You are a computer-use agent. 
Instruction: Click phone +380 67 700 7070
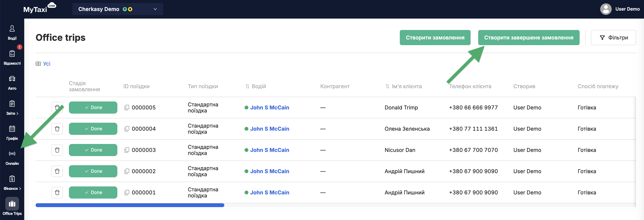473,150
